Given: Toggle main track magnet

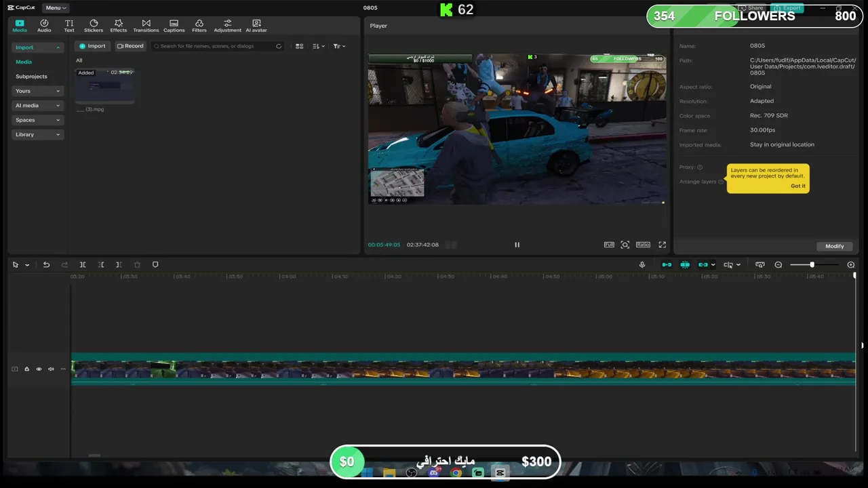Looking at the screenshot, I should [667, 264].
